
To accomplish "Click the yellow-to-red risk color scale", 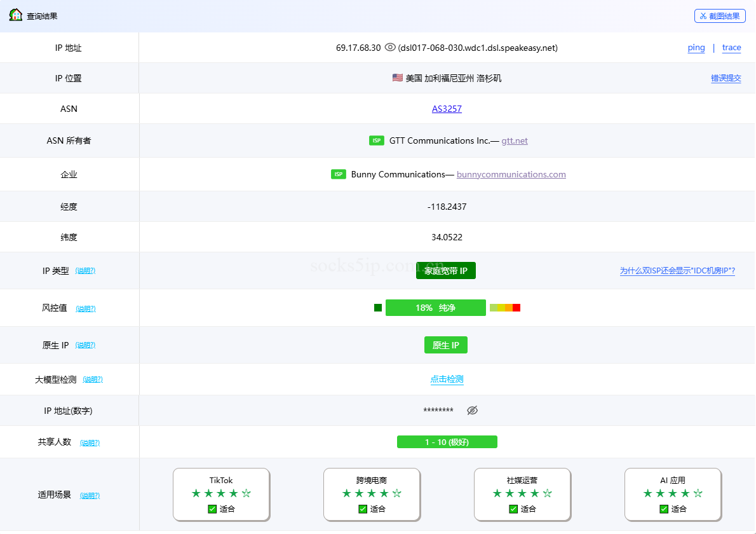I will (505, 308).
